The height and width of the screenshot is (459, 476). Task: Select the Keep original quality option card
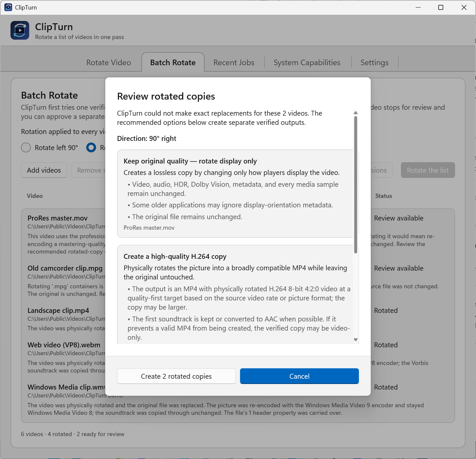click(235, 194)
